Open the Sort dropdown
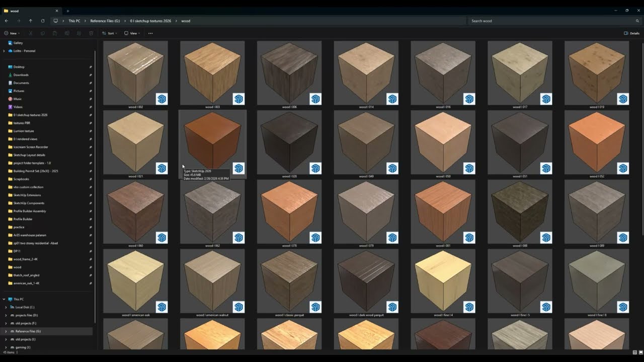 coord(109,33)
